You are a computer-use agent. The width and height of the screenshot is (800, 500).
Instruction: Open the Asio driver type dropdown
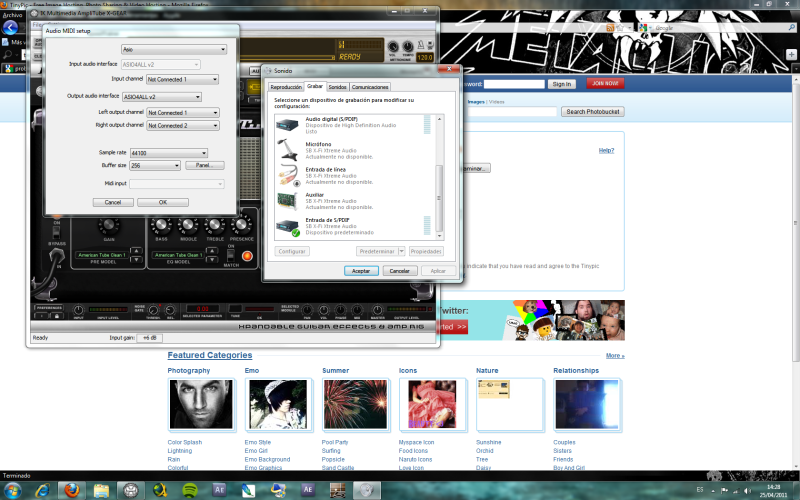pyautogui.click(x=174, y=49)
